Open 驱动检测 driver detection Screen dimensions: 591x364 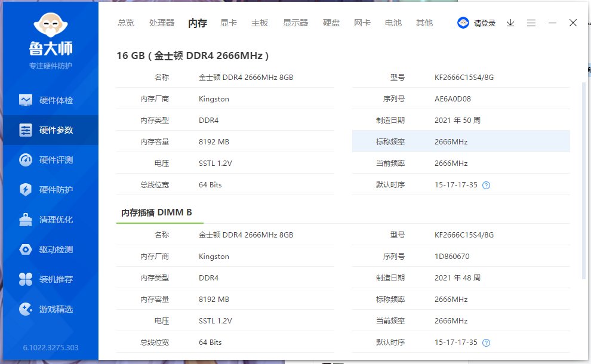[51, 249]
